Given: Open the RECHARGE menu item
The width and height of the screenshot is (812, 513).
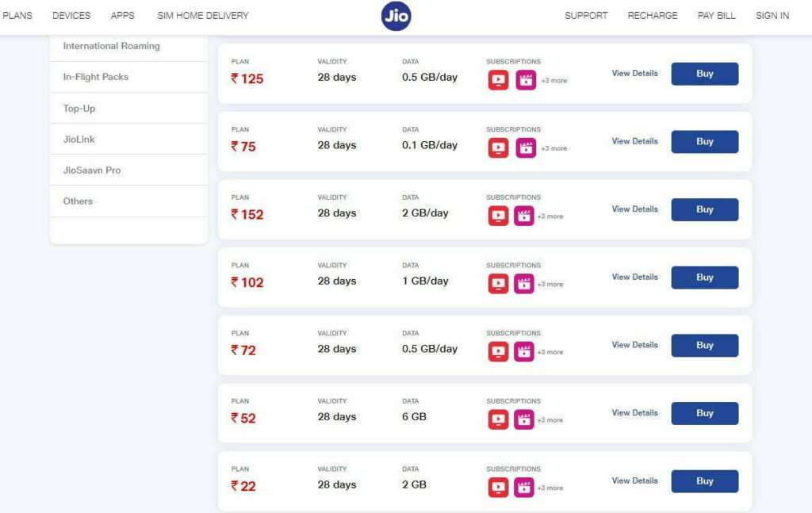Looking at the screenshot, I should click(653, 16).
